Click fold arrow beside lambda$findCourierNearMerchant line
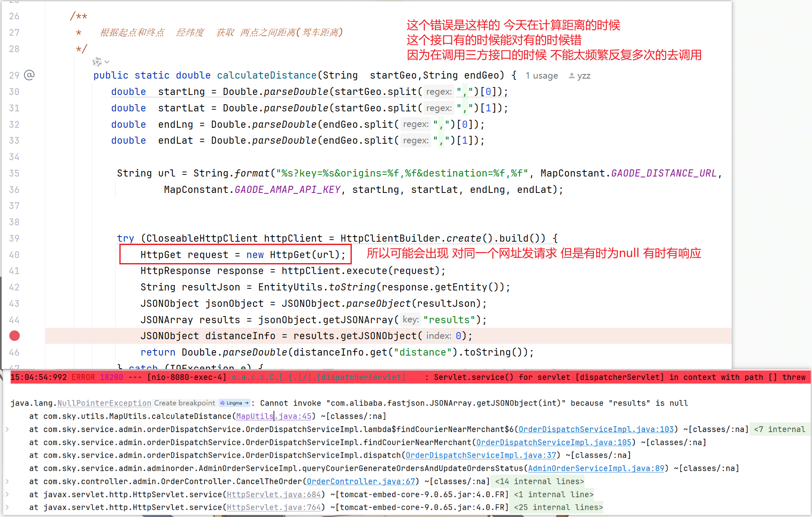 pyautogui.click(x=7, y=429)
